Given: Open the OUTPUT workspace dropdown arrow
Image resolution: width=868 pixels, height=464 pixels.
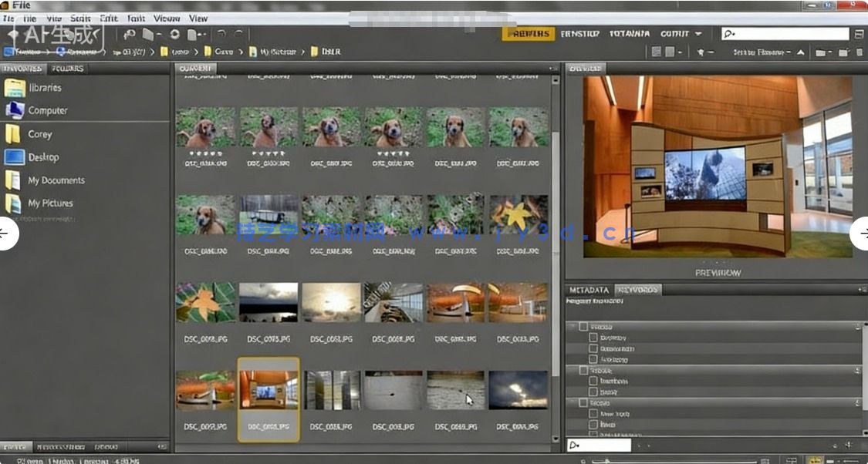Looking at the screenshot, I should click(x=697, y=33).
